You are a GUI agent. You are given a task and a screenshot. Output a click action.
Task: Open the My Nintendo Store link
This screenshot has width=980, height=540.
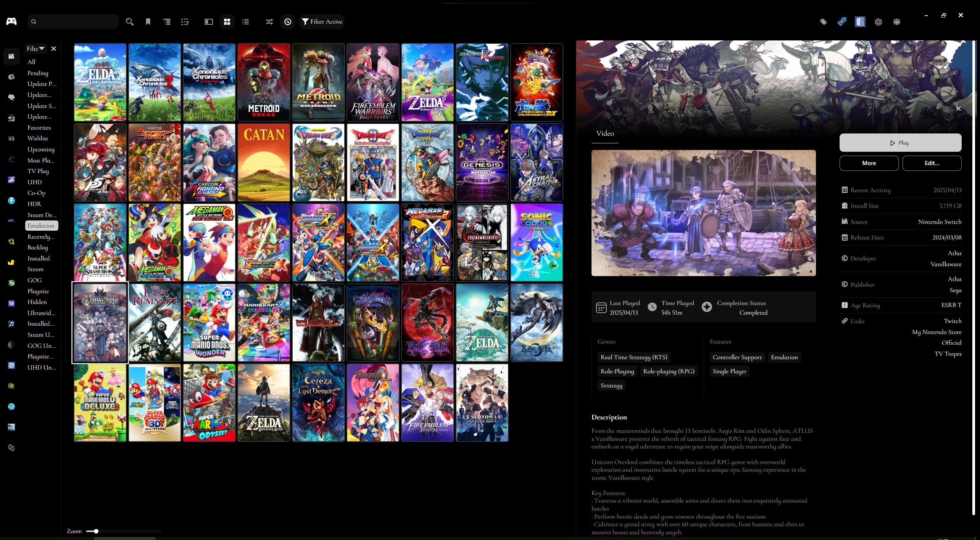[x=937, y=332]
